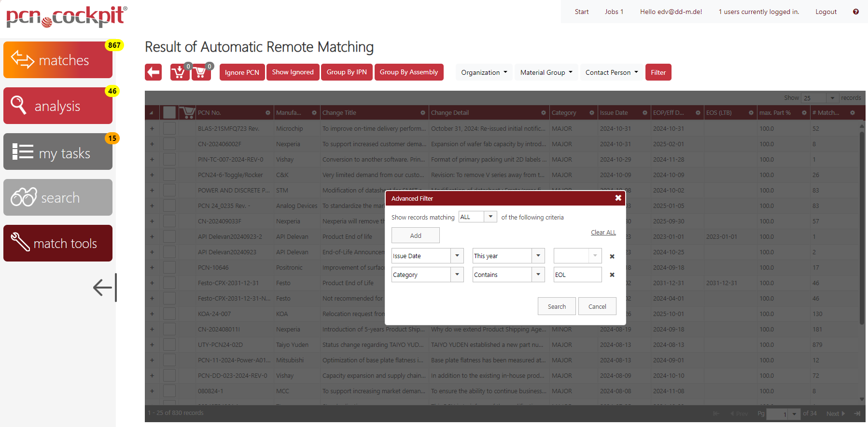Screen dimensions: 868x427
Task: Open the match tools sidebar section
Action: [58, 243]
